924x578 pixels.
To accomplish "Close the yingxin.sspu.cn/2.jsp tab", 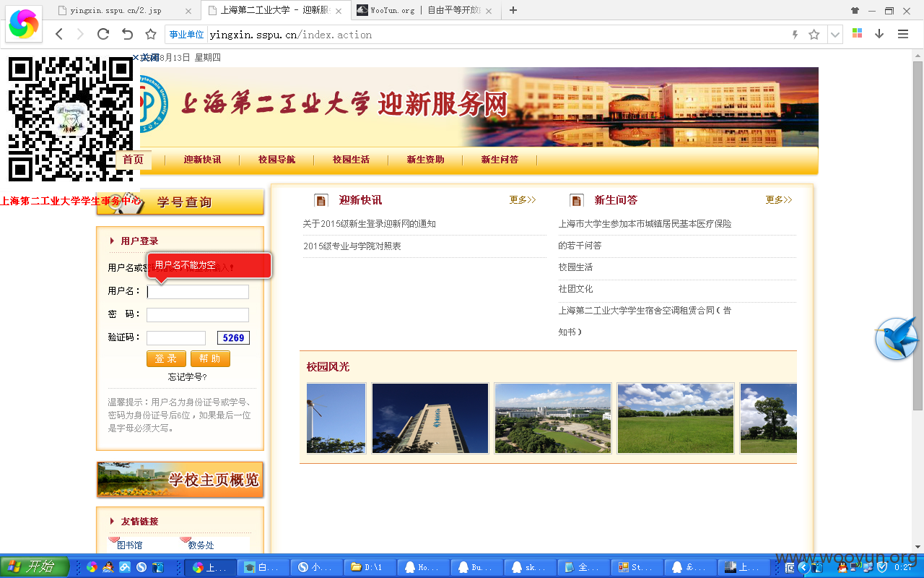I will 188,11.
